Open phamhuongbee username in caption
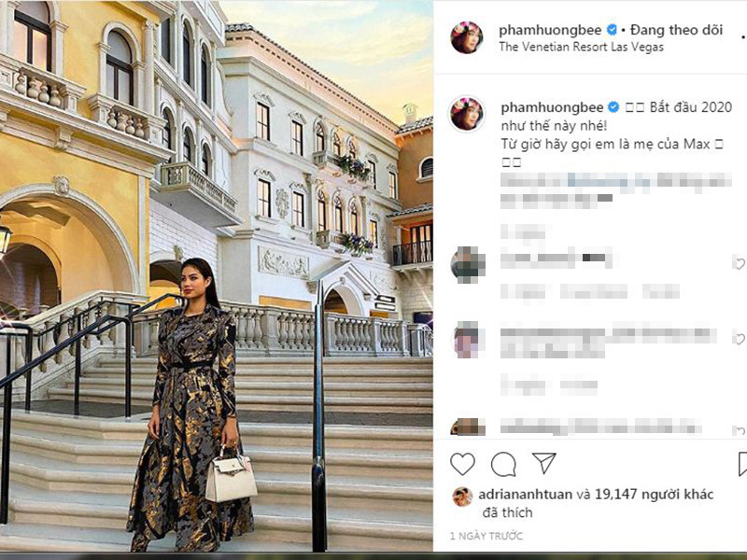Viewport: 747px width, 560px height. (552, 107)
